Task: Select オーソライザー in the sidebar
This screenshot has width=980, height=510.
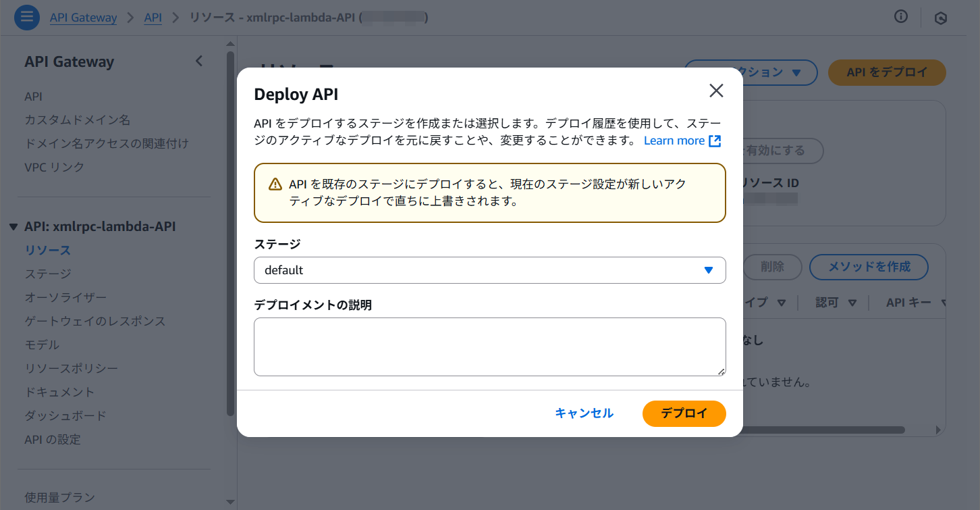Action: 65,297
